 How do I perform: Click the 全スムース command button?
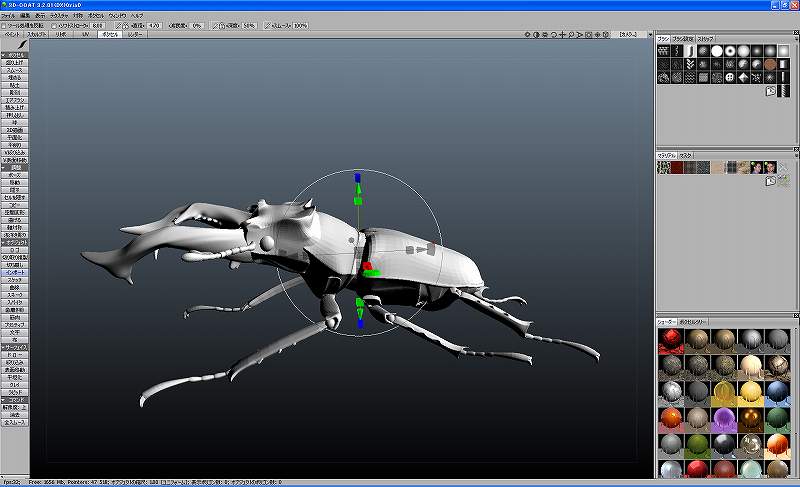tap(14, 423)
